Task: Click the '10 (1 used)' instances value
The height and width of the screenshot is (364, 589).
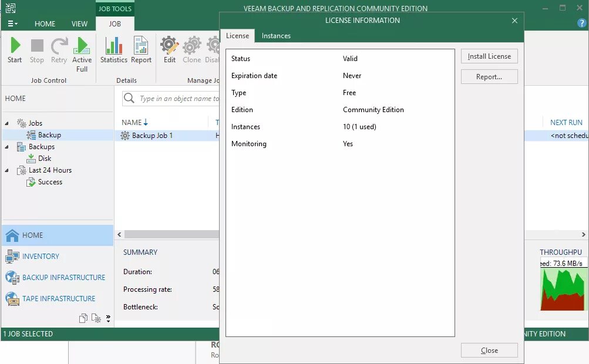Action: pos(359,127)
